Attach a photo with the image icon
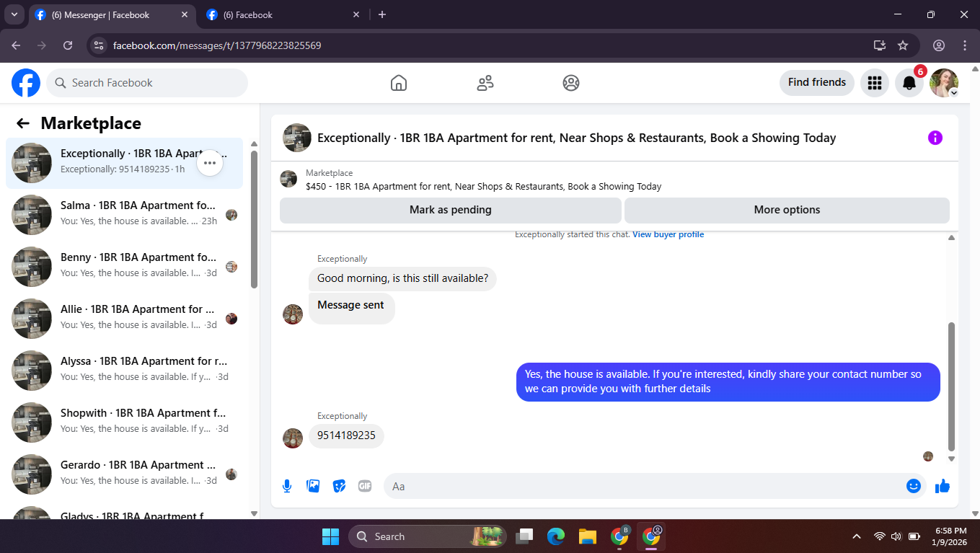Image resolution: width=980 pixels, height=553 pixels. [x=313, y=486]
